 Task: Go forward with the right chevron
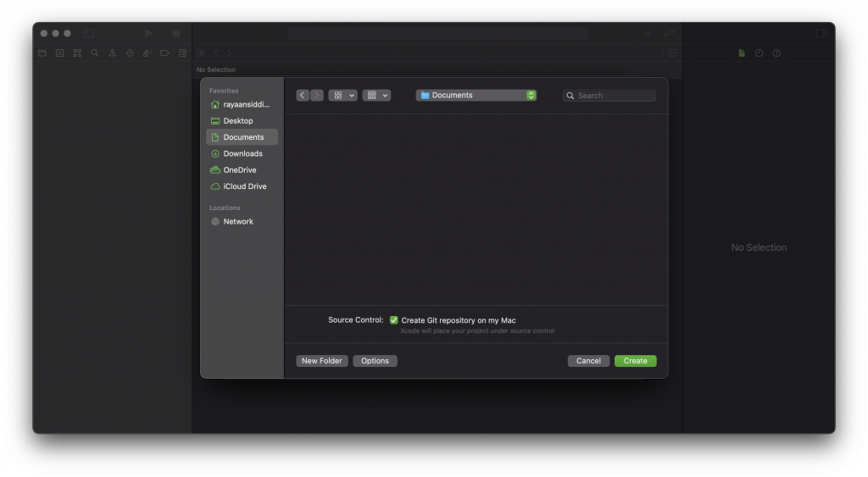point(317,95)
